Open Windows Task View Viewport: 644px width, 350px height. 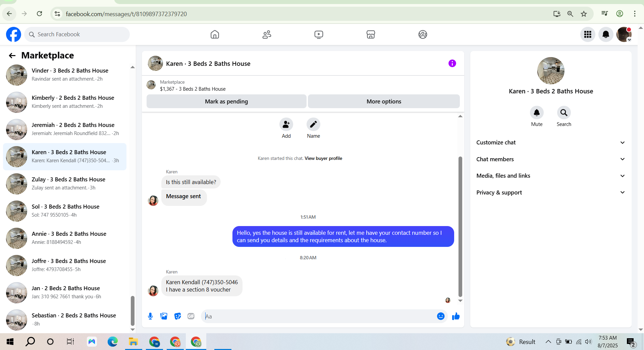[70, 342]
